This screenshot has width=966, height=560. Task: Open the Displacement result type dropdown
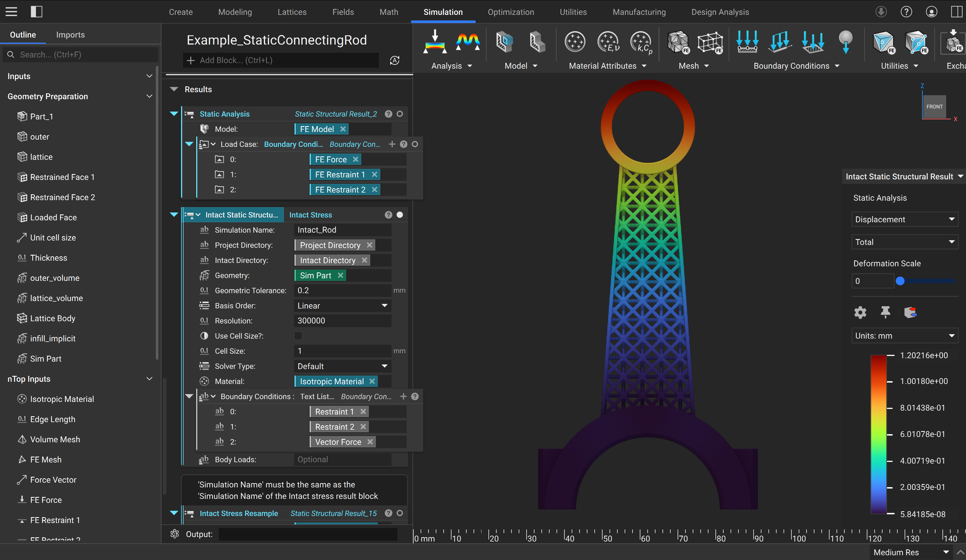905,219
